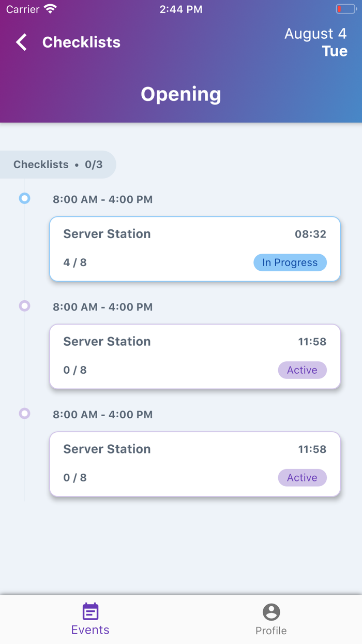The image size is (362, 644).
Task: Tap the Wi-Fi status icon
Action: point(50,9)
